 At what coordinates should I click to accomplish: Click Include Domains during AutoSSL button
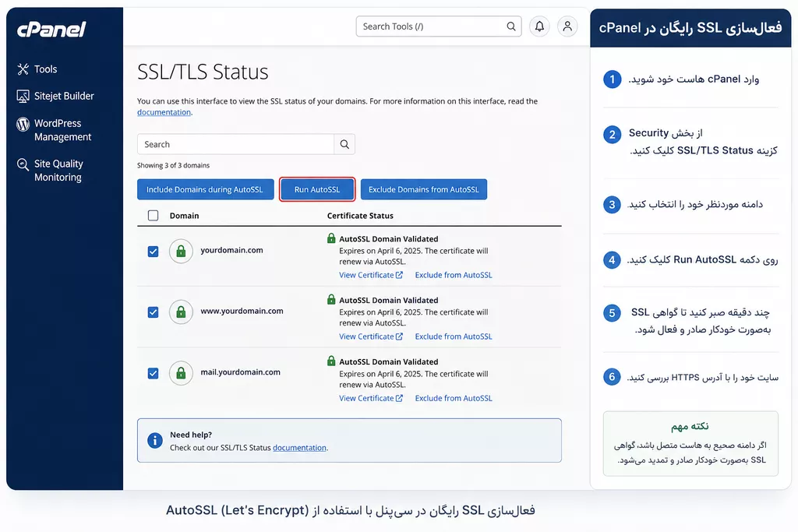(205, 189)
